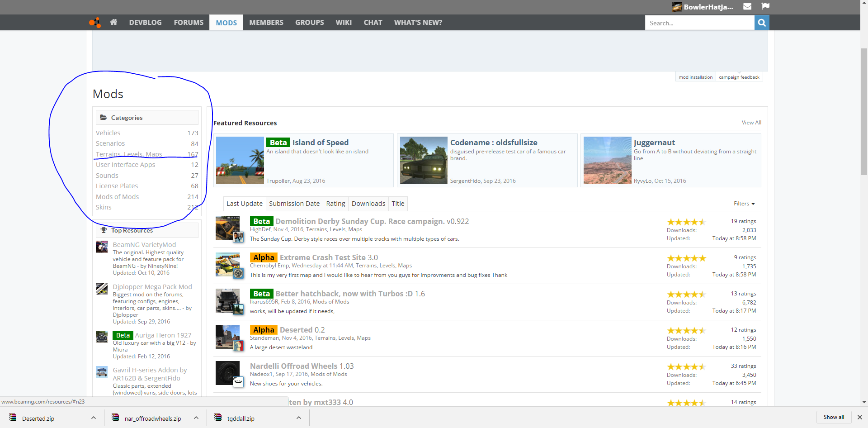Click View All featured resources
Screen dimensions: 868x428
pos(751,123)
